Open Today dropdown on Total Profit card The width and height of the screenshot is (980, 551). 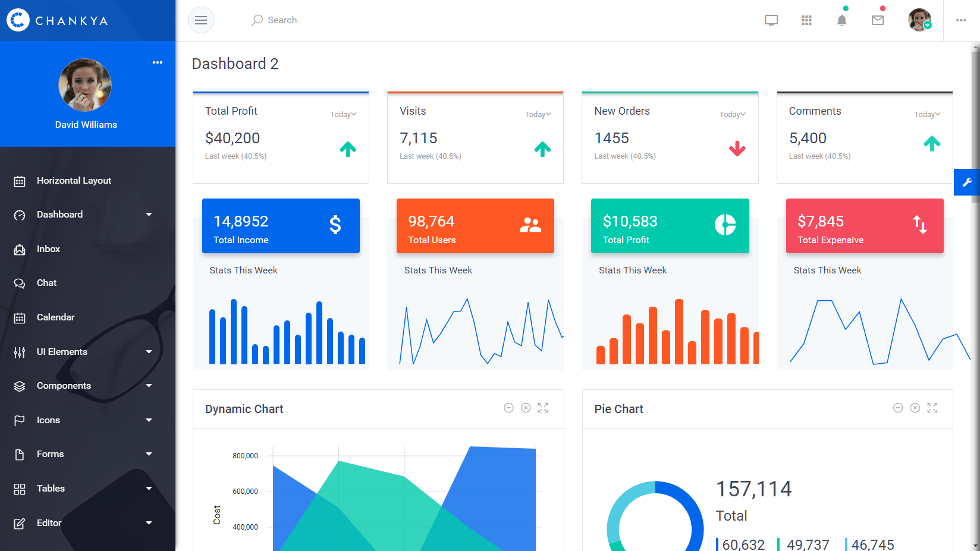(343, 114)
